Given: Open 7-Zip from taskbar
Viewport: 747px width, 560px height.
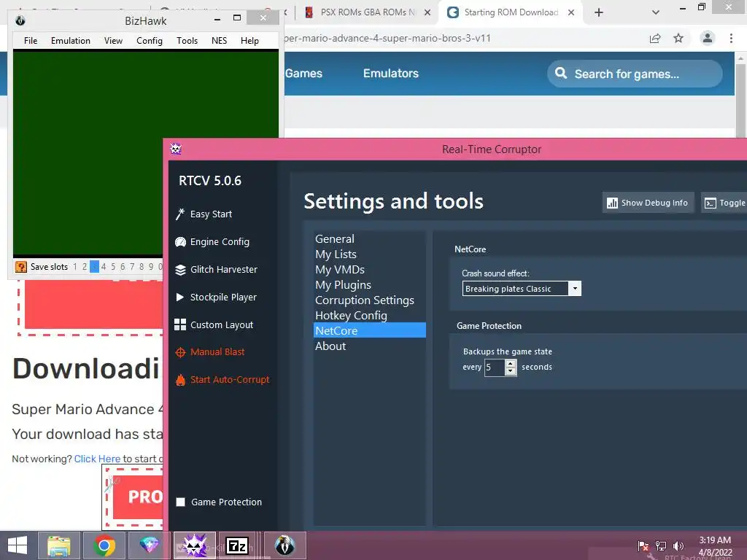Looking at the screenshot, I should click(x=237, y=545).
